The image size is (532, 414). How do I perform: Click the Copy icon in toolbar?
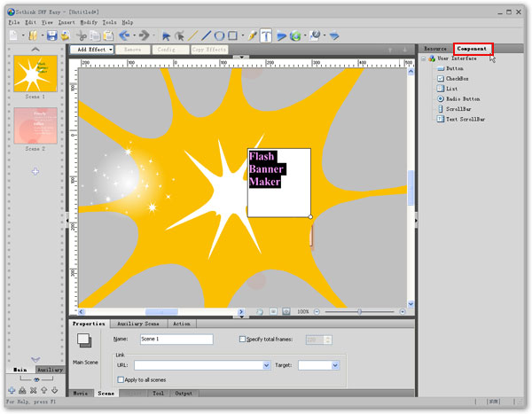tap(95, 35)
